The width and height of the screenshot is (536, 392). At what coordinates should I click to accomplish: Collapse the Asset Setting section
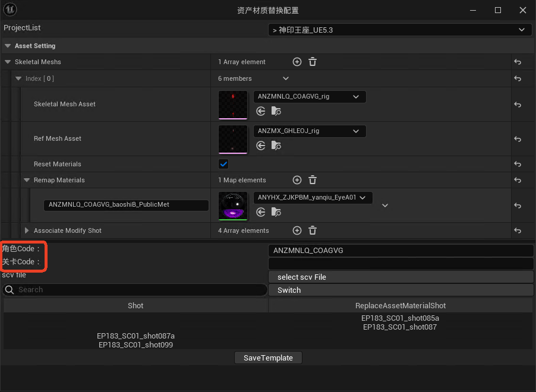click(x=8, y=46)
